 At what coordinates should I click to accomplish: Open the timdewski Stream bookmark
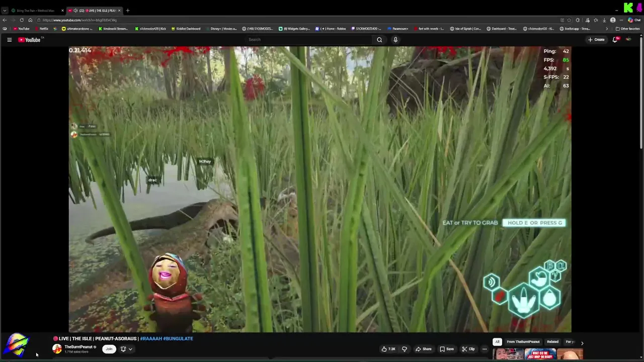113,29
